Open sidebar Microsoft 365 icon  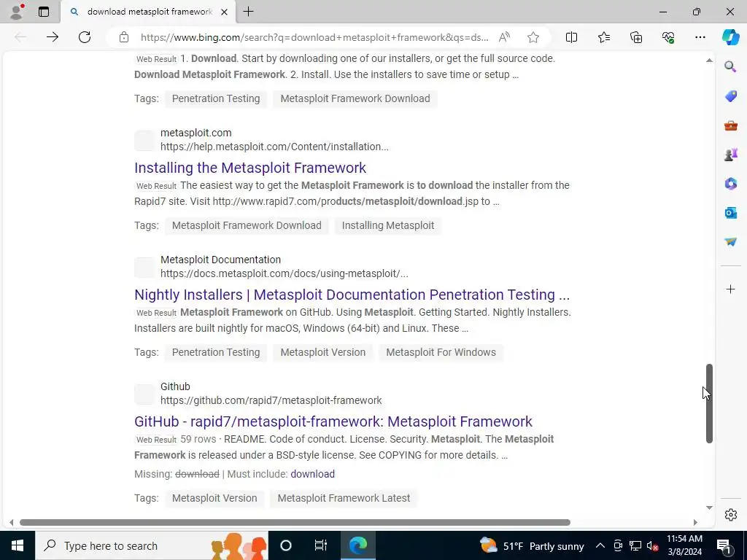coord(730,184)
